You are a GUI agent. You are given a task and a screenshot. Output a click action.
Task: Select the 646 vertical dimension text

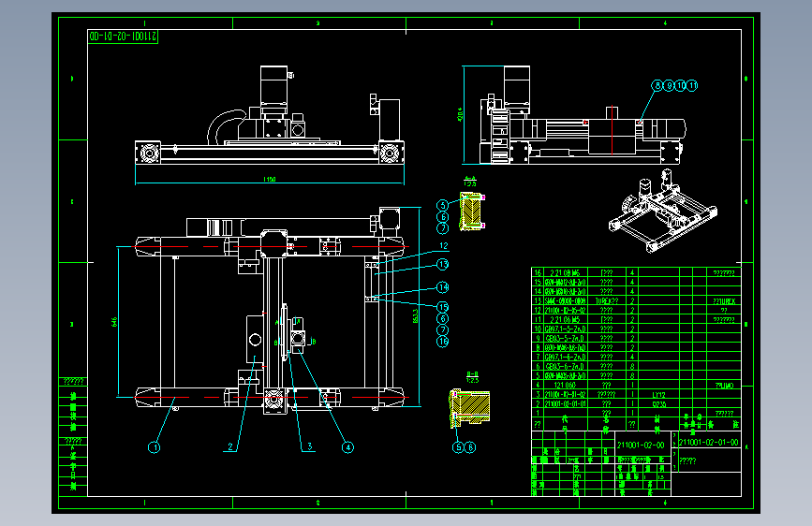[114, 322]
